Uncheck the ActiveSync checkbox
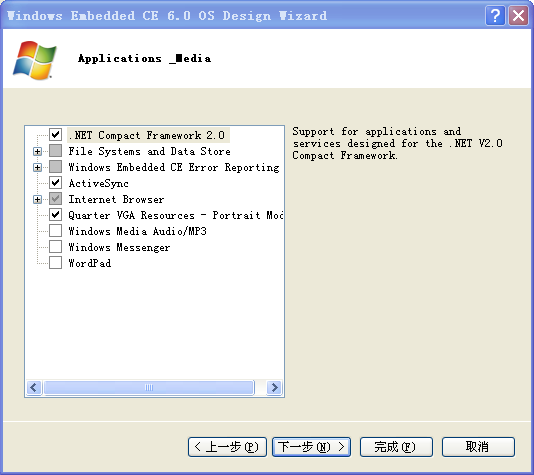 click(56, 183)
